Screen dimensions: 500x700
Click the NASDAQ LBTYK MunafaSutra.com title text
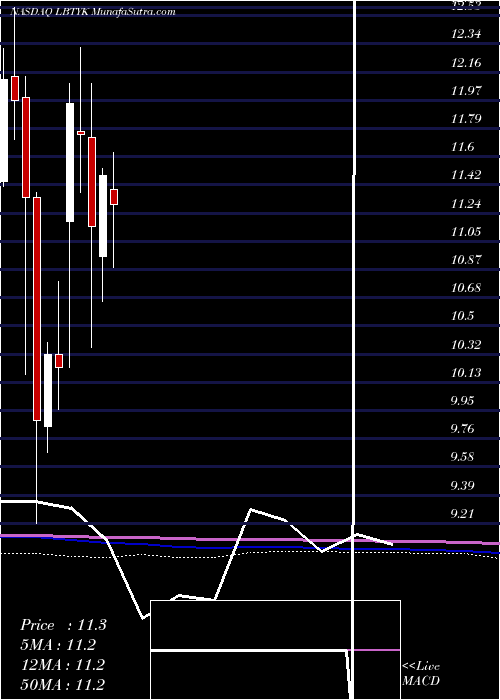pos(92,12)
